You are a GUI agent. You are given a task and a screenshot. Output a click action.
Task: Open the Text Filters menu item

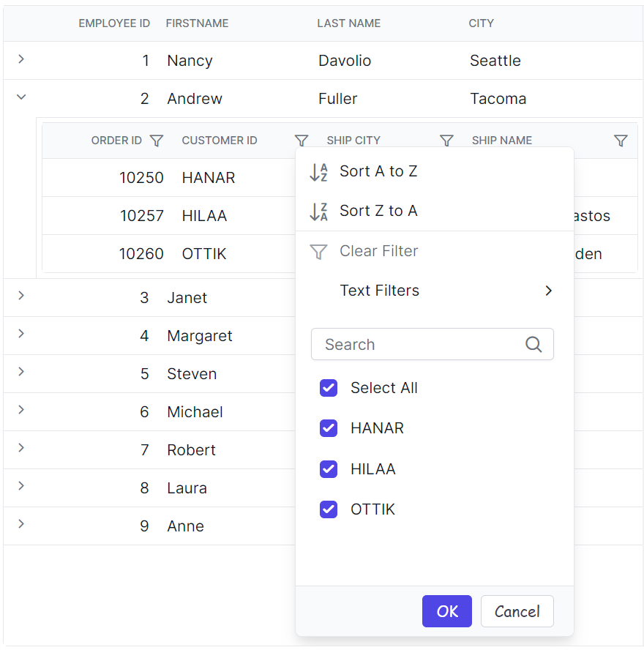click(434, 291)
